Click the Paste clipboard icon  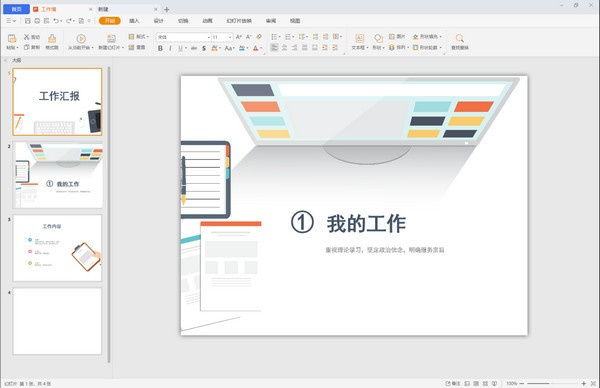[x=12, y=38]
